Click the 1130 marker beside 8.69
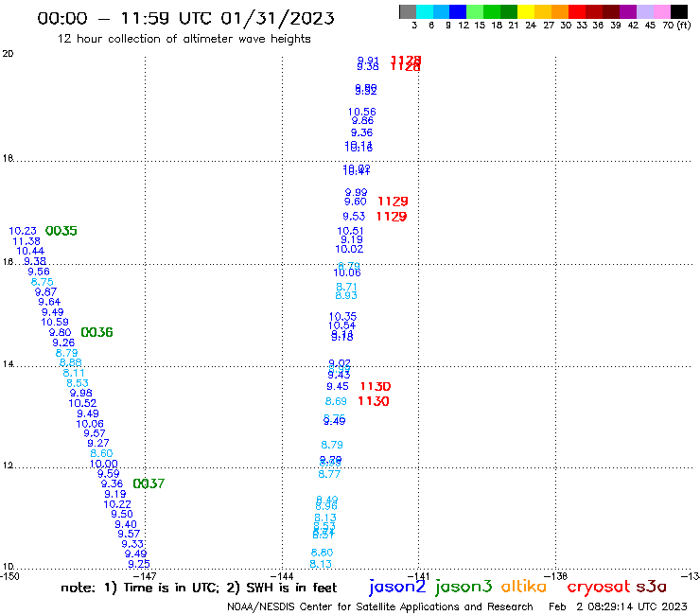 (374, 401)
